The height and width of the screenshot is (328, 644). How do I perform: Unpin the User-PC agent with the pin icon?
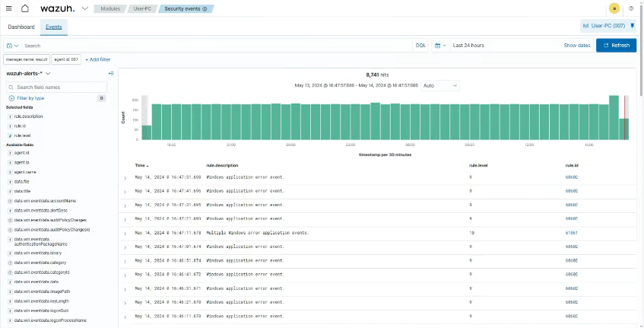point(633,25)
